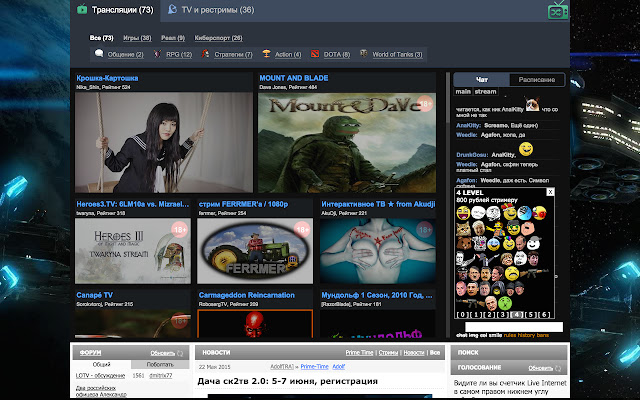Image resolution: width=640 pixels, height=400 pixels.
Task: Open the chat 'history' link
Action: pos(526,336)
